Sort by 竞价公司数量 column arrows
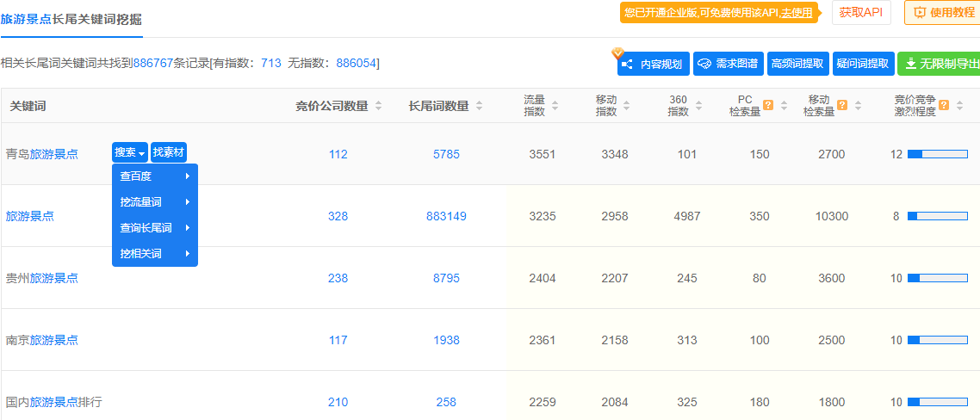 [x=378, y=106]
